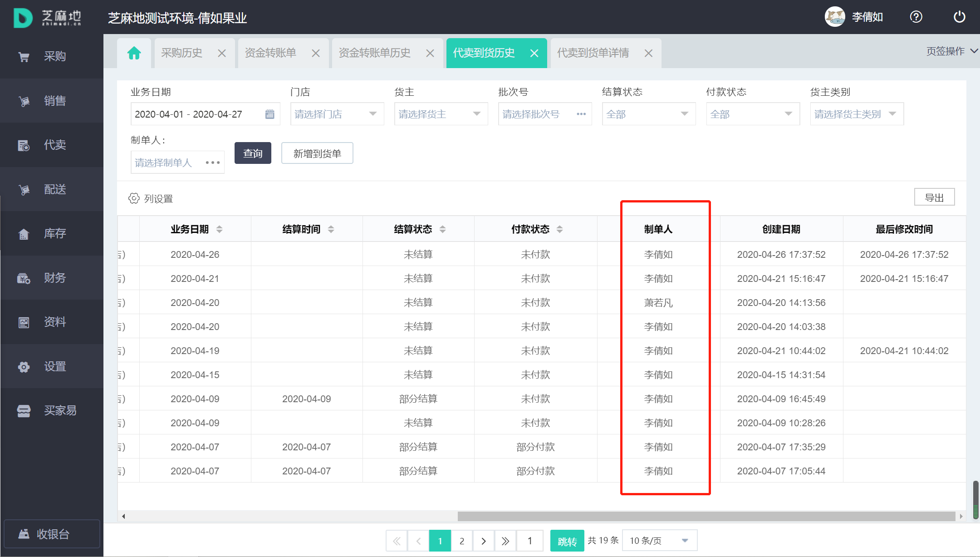The width and height of the screenshot is (980, 557).
Task: Open the 财务 sidebar menu
Action: 52,278
